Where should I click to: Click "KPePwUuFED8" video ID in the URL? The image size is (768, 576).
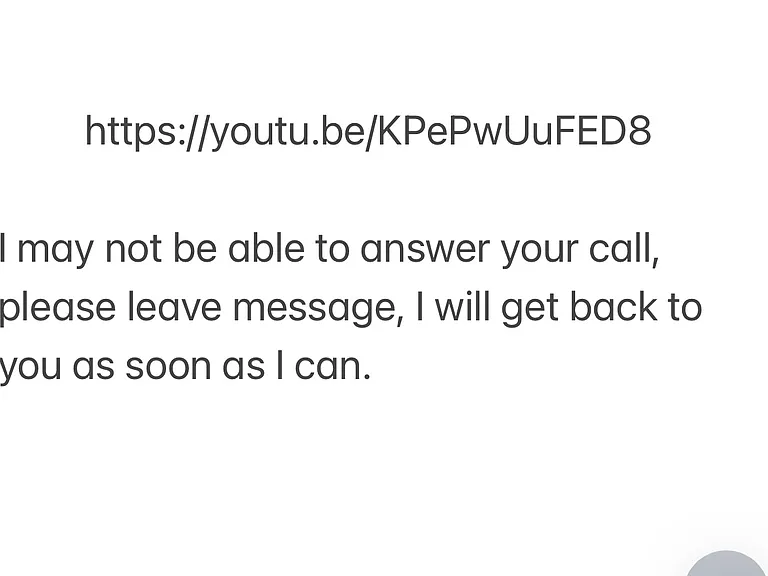coord(515,131)
